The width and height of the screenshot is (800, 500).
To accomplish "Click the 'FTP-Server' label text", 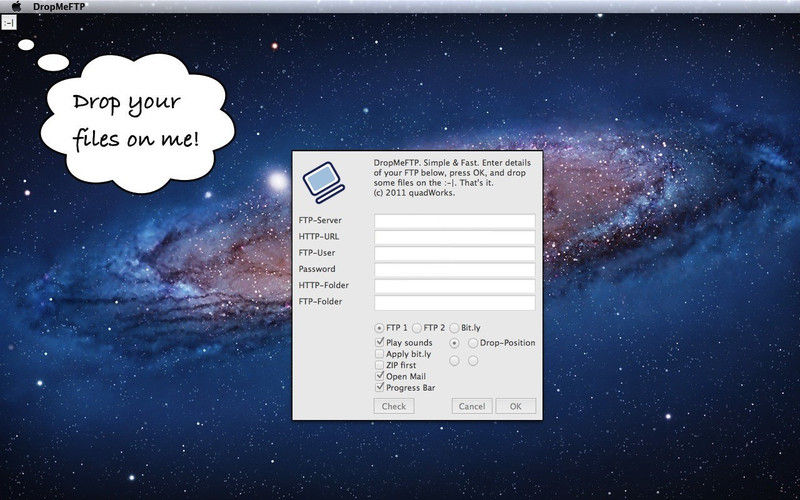I will 320,220.
